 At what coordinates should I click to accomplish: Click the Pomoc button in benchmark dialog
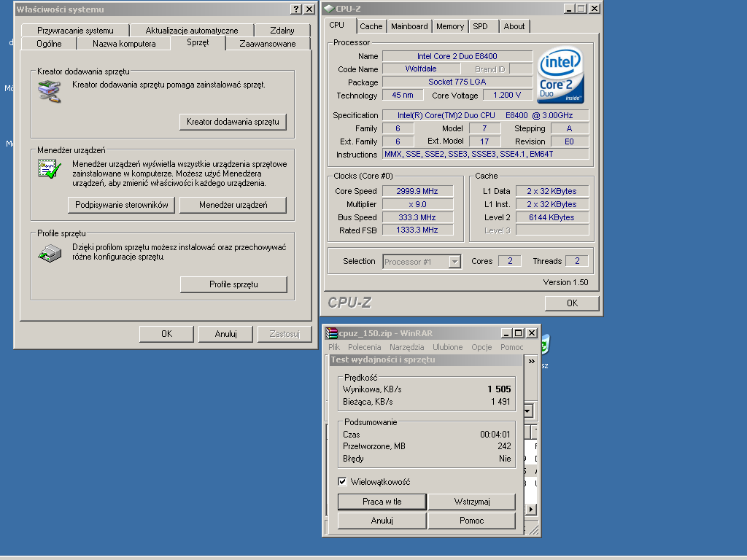[x=472, y=521]
